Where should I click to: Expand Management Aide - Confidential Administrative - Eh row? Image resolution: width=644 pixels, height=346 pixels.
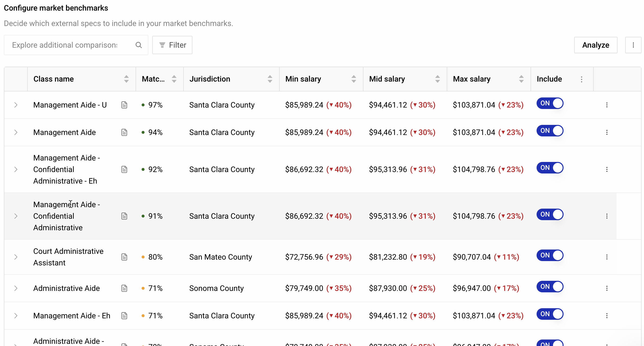pos(16,169)
